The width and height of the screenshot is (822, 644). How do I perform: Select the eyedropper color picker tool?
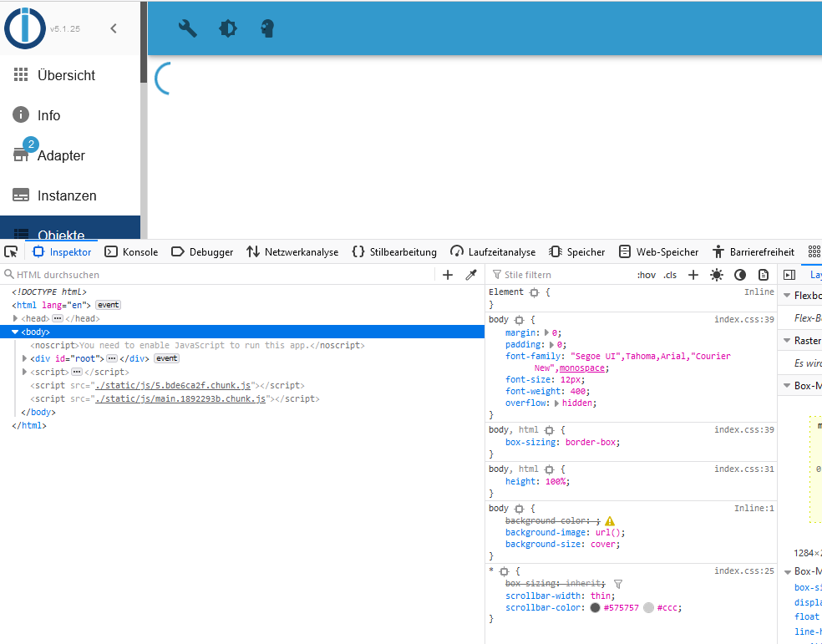point(471,275)
